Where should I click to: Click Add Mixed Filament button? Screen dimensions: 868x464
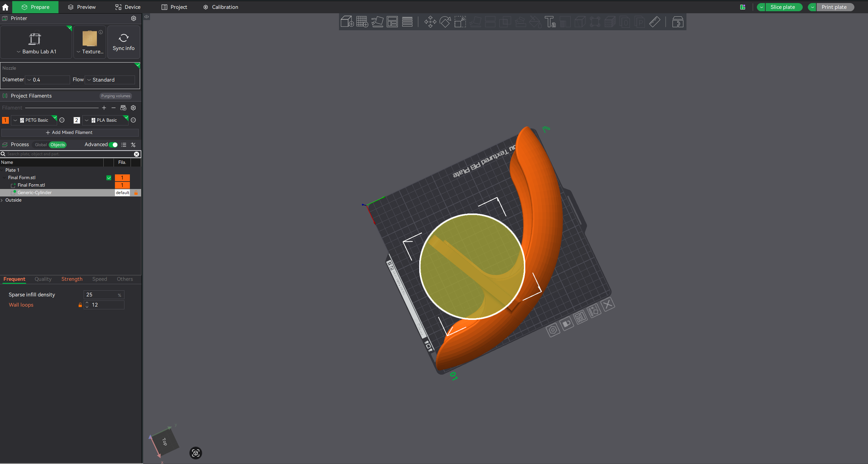click(70, 133)
